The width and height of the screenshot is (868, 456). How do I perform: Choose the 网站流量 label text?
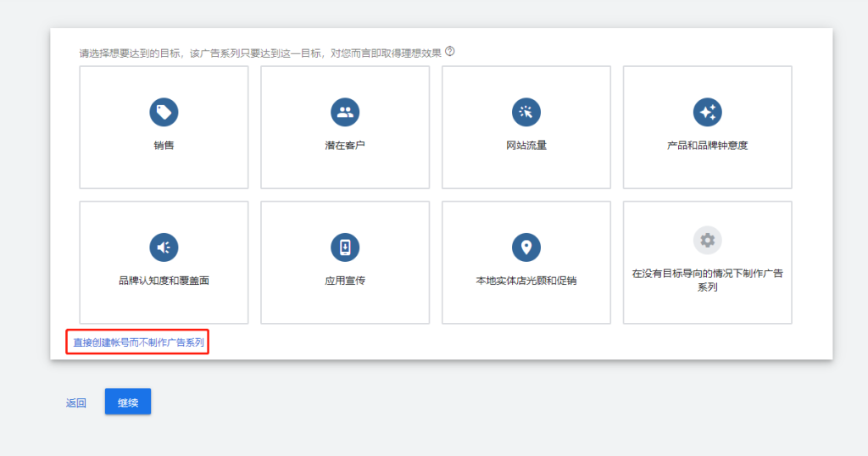(x=526, y=145)
